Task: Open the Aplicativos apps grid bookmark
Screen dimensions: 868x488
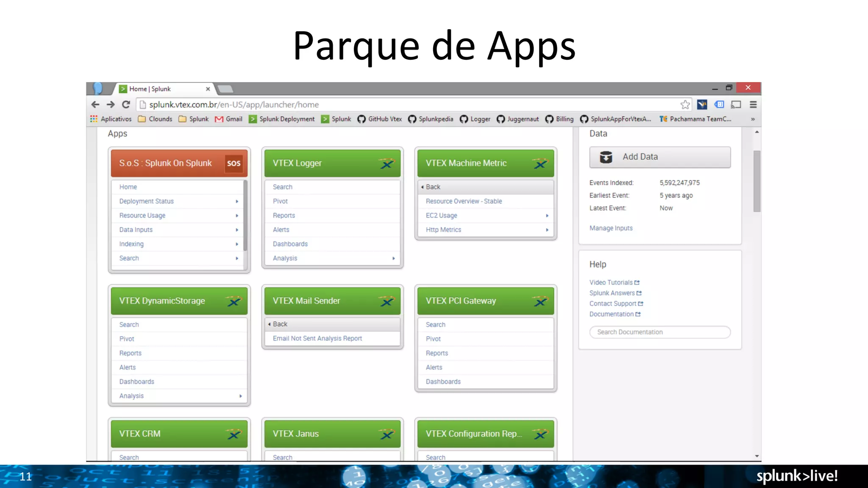Action: pyautogui.click(x=111, y=119)
